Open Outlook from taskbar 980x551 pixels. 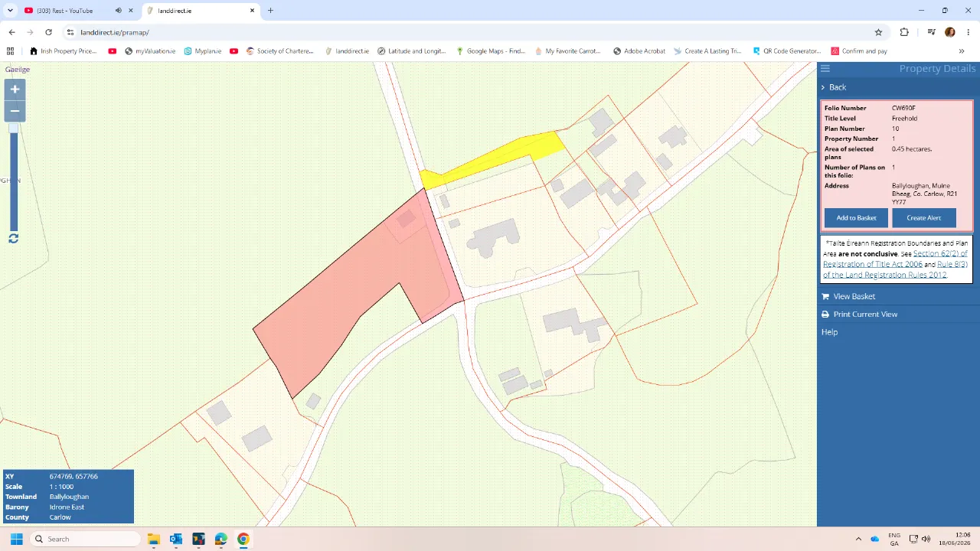click(176, 539)
